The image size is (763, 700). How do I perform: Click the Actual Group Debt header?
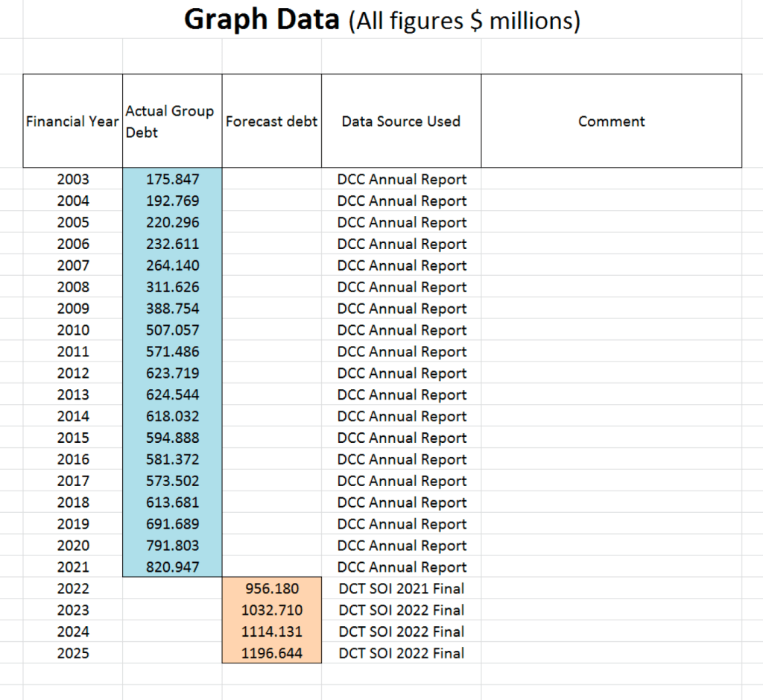pos(171,121)
